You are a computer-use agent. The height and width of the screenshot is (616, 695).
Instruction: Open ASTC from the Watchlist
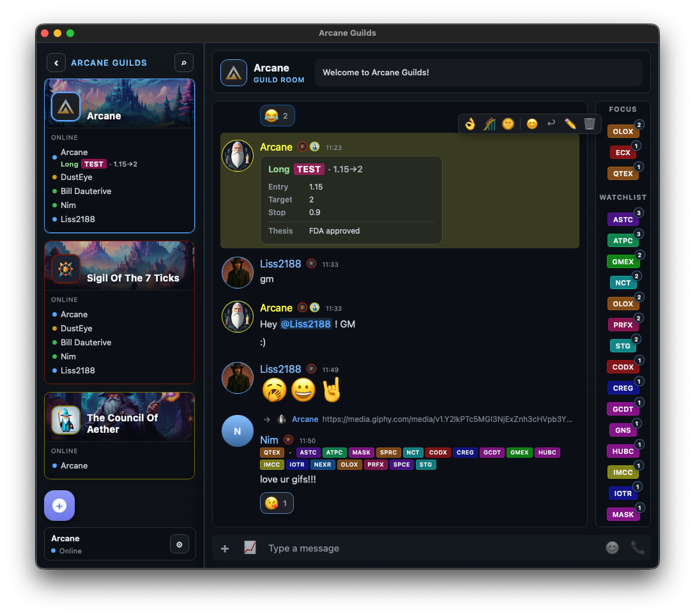[623, 220]
